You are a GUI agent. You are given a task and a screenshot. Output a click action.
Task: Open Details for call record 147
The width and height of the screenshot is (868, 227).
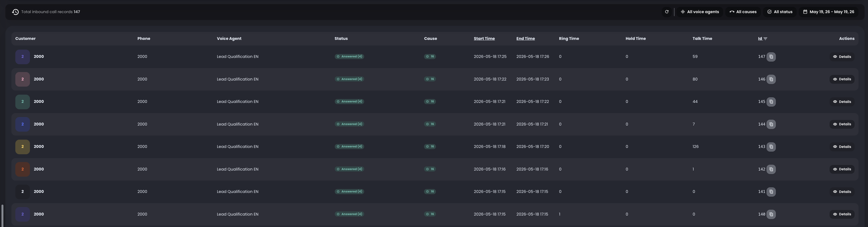tap(842, 57)
